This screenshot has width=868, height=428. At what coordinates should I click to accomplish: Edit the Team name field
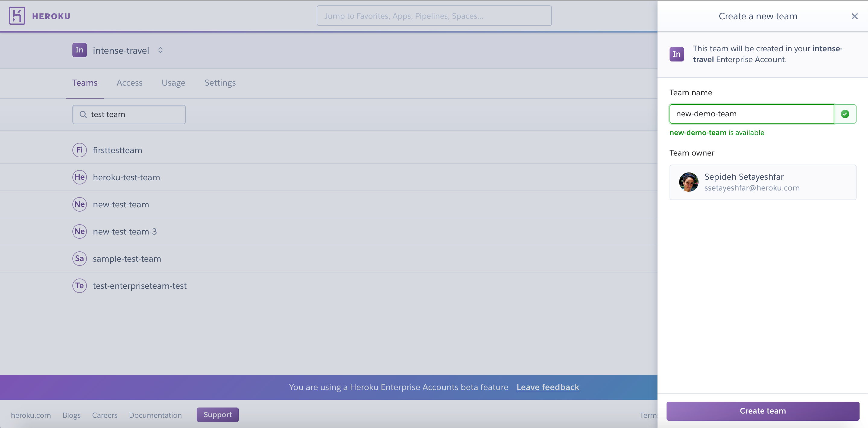click(x=751, y=114)
